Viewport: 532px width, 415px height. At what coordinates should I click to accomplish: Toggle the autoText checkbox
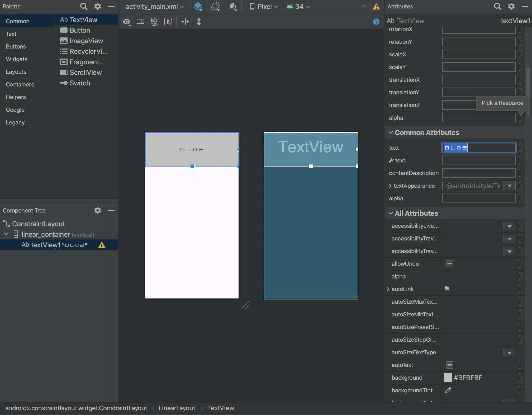point(449,365)
